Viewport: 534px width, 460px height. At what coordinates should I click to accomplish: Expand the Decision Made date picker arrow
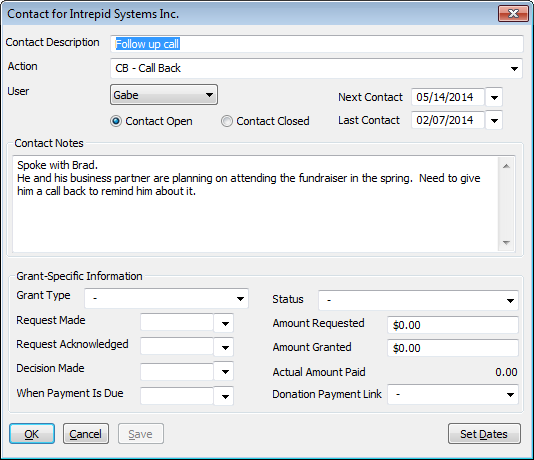point(225,371)
